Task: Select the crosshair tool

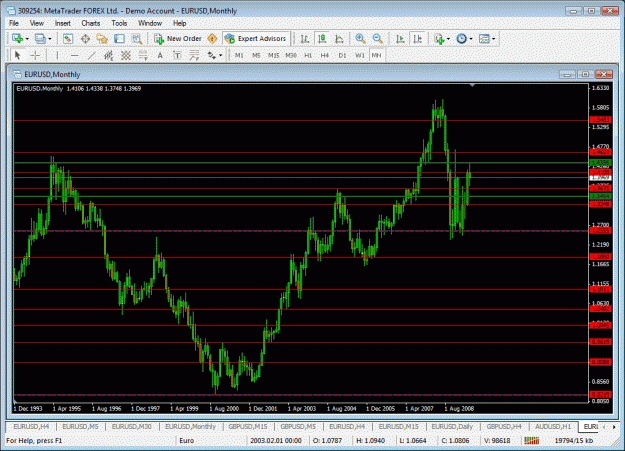Action: 35,55
